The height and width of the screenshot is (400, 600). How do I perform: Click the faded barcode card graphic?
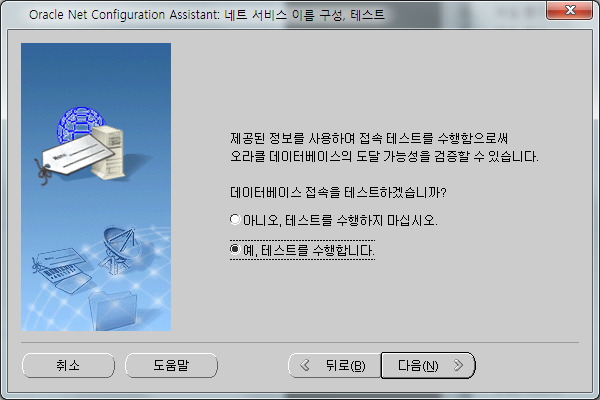[63, 270]
